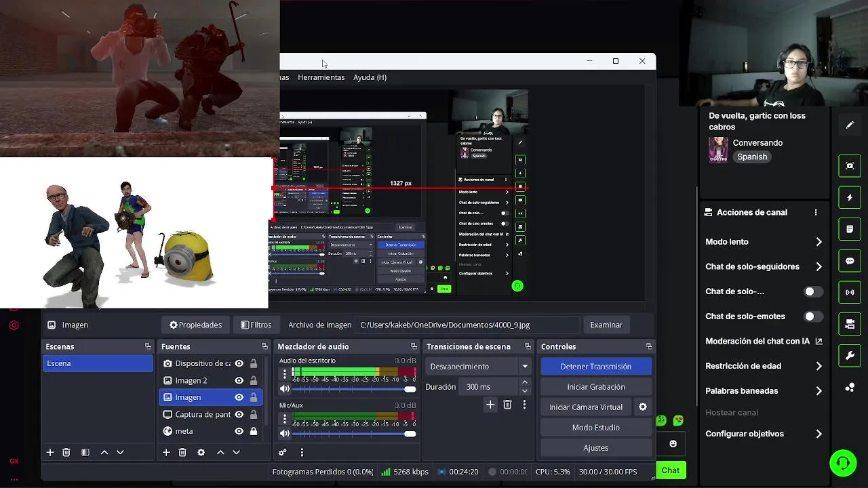Click the green headset support button
The width and height of the screenshot is (868, 488).
(x=843, y=463)
